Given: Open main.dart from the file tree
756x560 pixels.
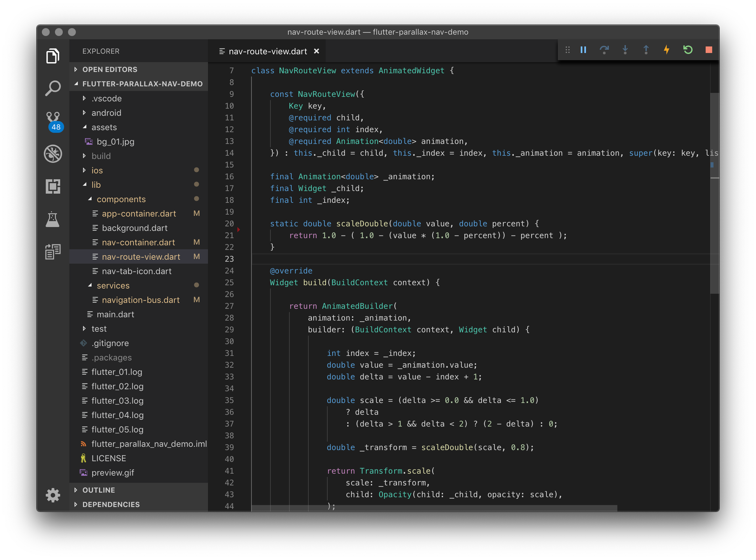Looking at the screenshot, I should click(115, 314).
